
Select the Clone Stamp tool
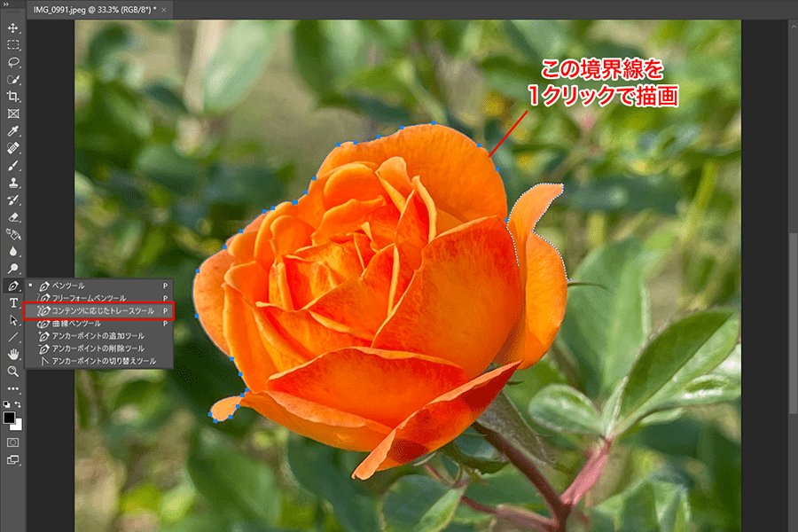click(x=12, y=183)
